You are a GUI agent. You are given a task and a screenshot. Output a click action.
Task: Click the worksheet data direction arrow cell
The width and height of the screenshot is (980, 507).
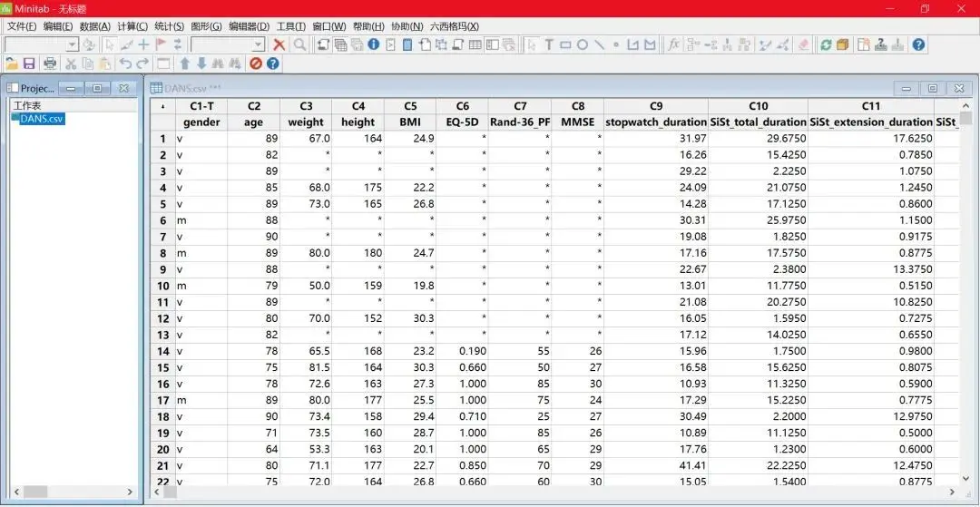tap(163, 106)
